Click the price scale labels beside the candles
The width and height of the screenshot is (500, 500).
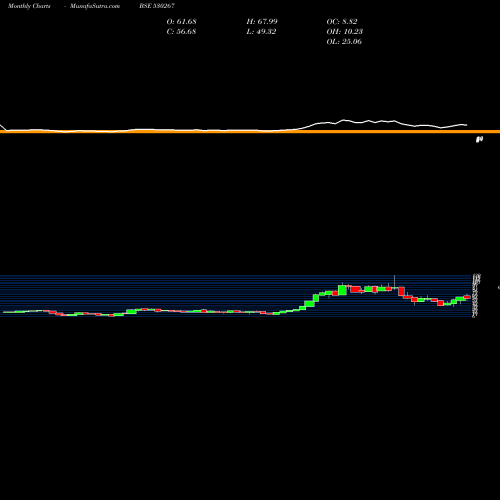click(x=477, y=295)
